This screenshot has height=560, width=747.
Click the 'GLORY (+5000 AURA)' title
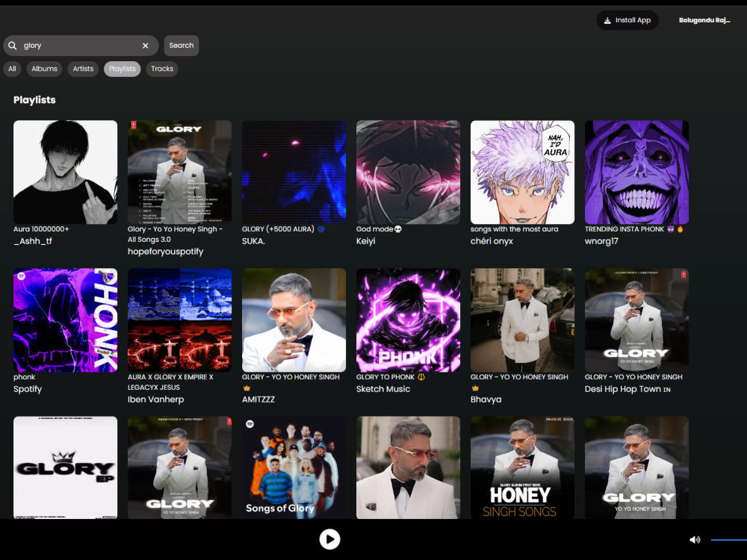click(x=283, y=229)
